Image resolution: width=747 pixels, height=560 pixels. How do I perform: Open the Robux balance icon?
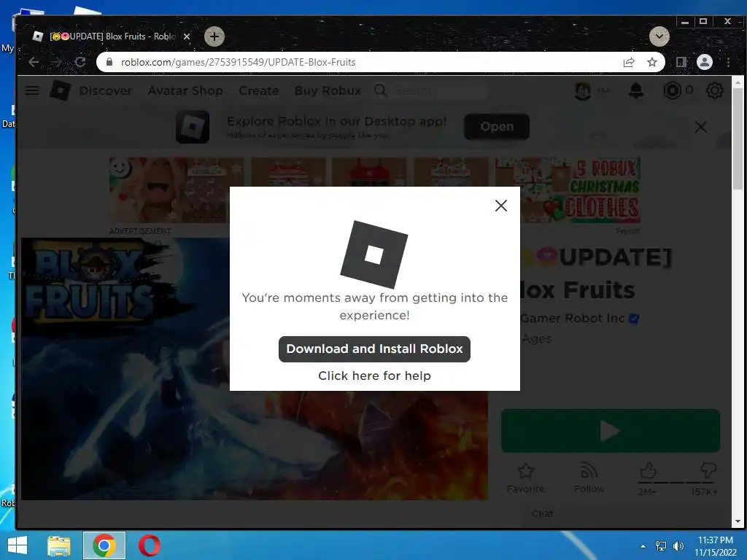[x=672, y=90]
